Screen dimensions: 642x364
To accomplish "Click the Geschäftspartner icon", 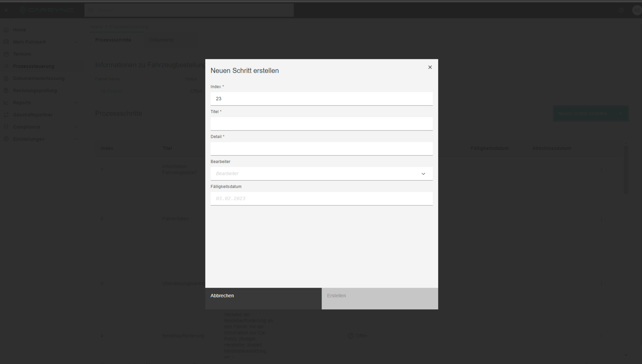I will (x=6, y=115).
